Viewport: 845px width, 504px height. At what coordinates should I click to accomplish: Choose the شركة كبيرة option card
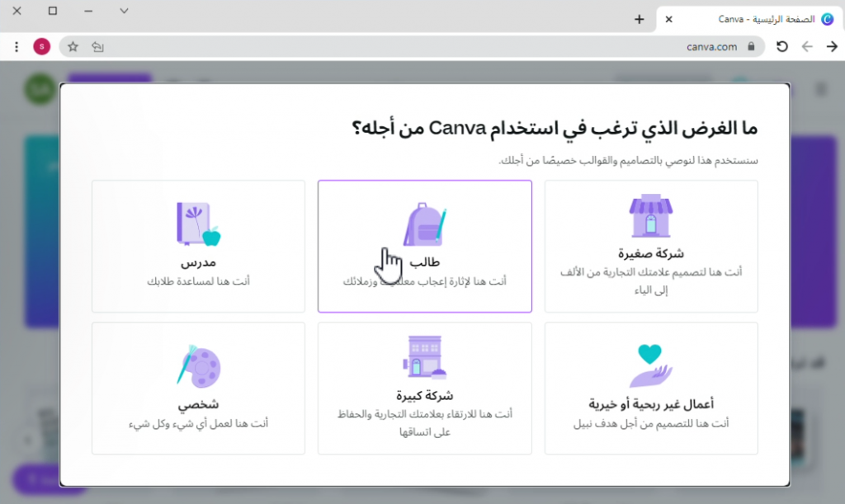pos(424,388)
